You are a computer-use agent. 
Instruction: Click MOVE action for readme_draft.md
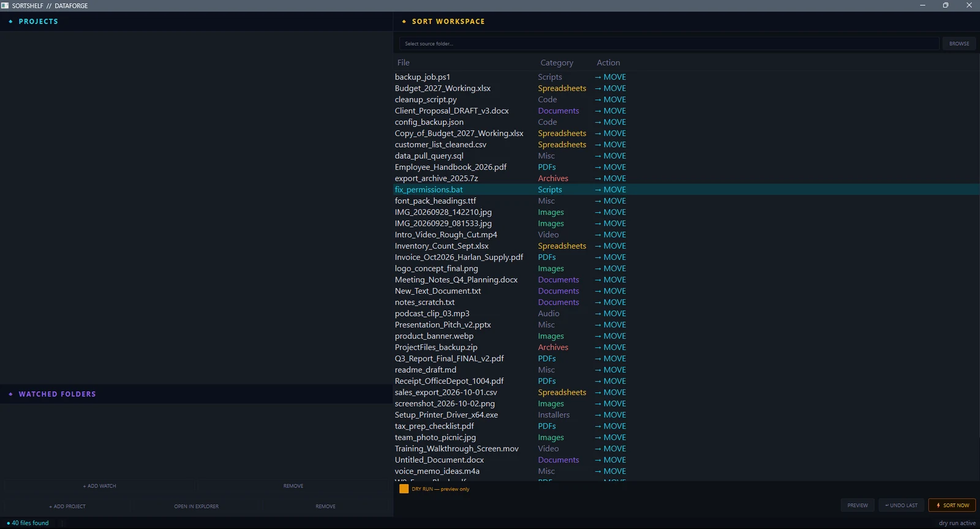611,370
